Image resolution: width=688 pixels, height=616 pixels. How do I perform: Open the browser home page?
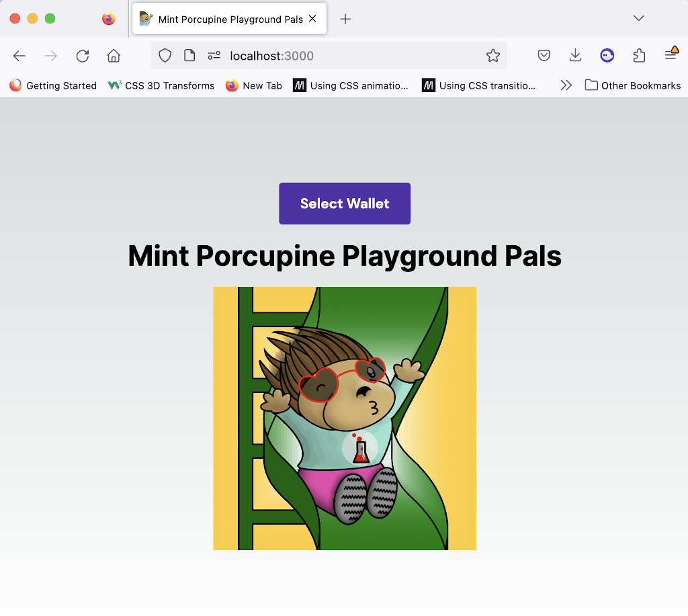coord(114,56)
